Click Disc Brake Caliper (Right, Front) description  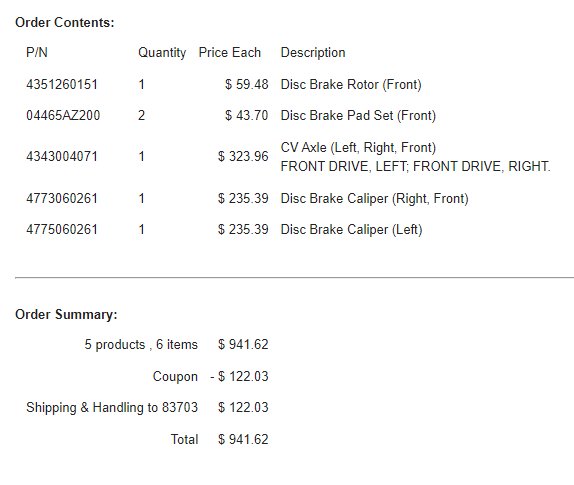click(374, 199)
